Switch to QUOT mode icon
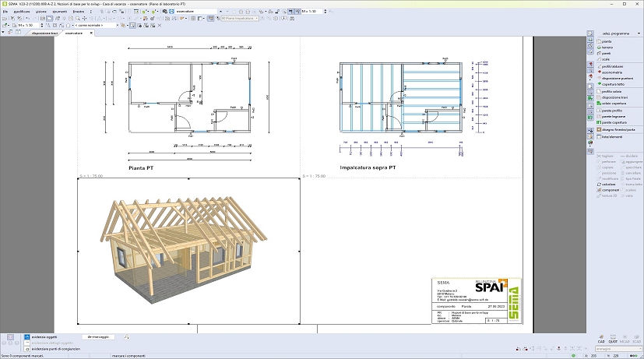 [x=613, y=339]
